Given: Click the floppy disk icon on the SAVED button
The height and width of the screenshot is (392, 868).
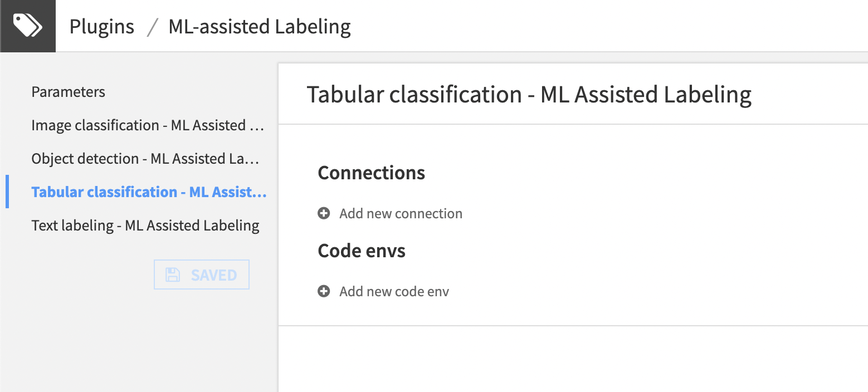Looking at the screenshot, I should 173,274.
